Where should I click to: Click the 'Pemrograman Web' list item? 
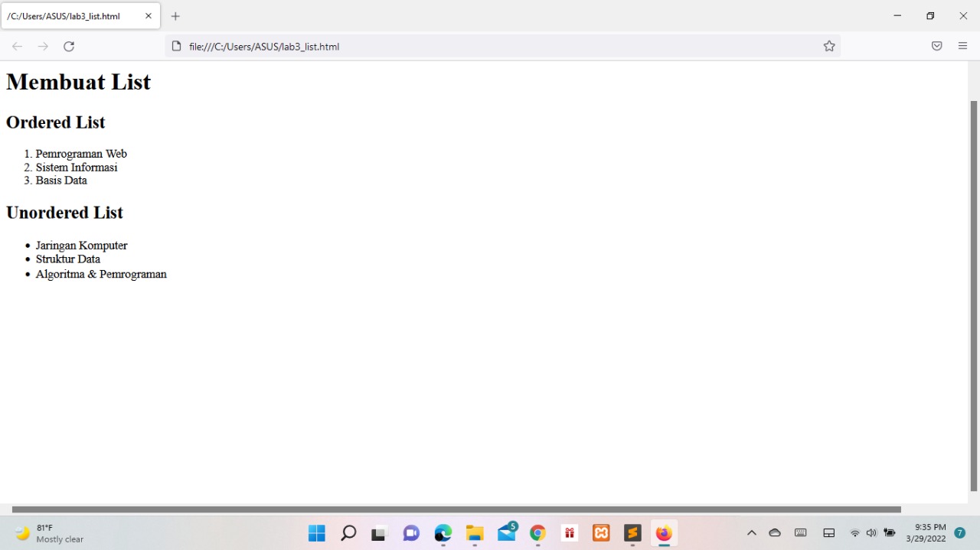pyautogui.click(x=81, y=154)
